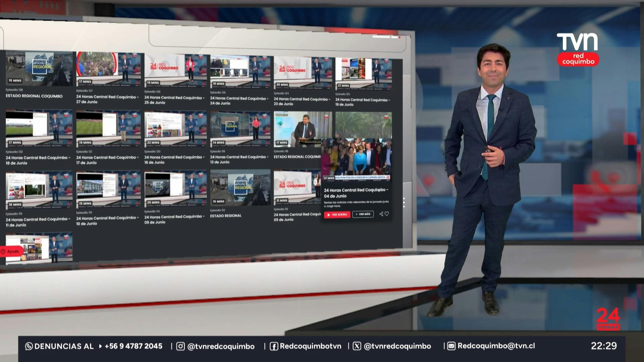
Task: Open the 09 de Junio episode thumbnail
Action: pyautogui.click(x=175, y=189)
